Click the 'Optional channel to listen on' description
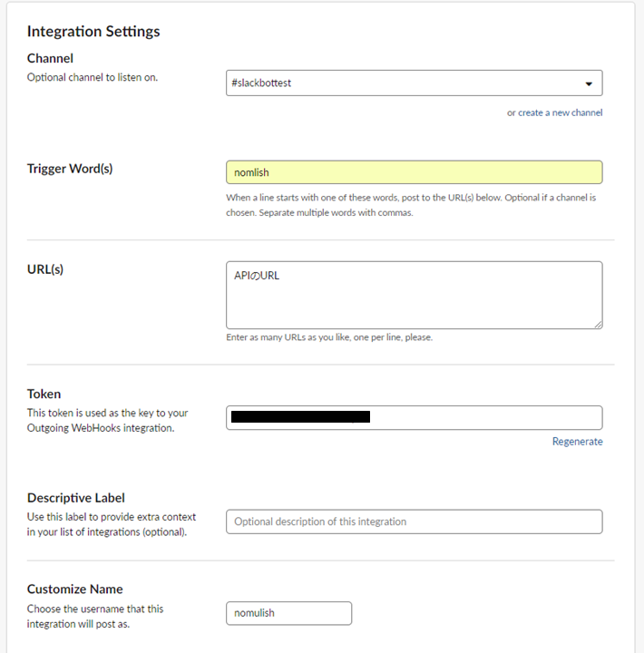 click(x=93, y=77)
